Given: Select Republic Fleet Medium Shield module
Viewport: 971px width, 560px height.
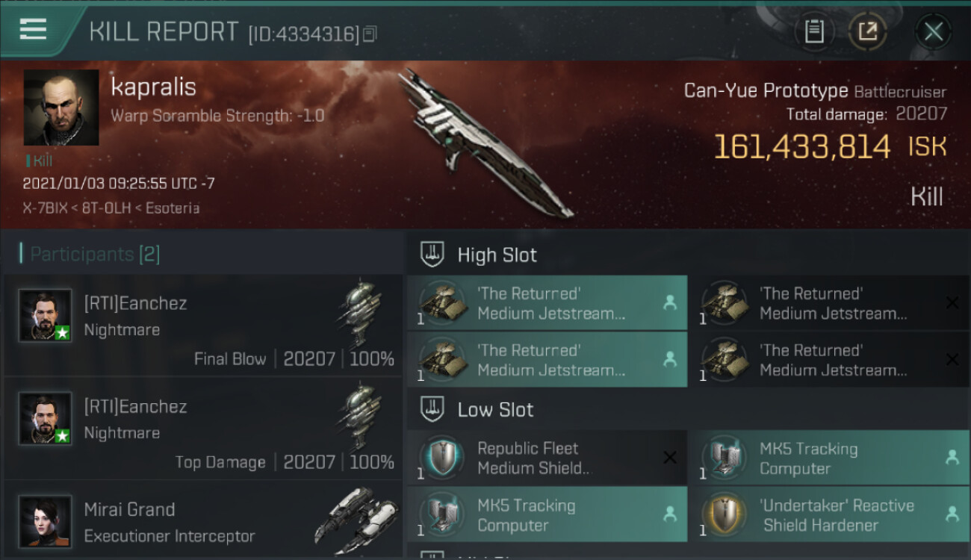Looking at the screenshot, I should click(x=547, y=458).
